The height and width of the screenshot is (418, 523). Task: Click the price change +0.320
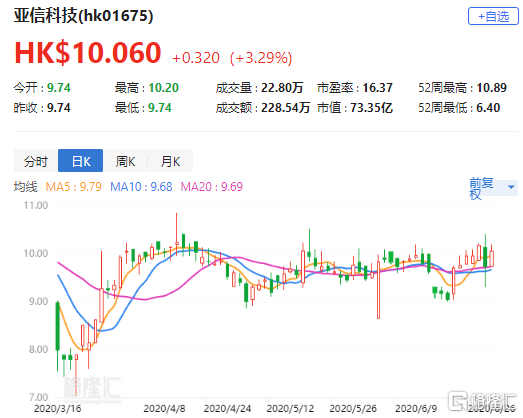tap(196, 58)
